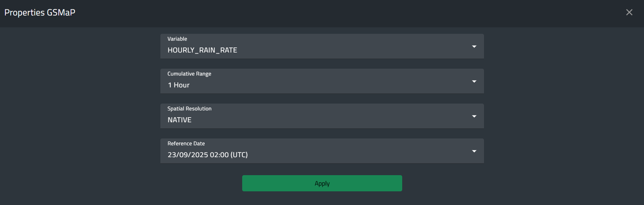Click the Cumulative Range dropdown arrow
Screen dimensions: 644x205
click(474, 82)
